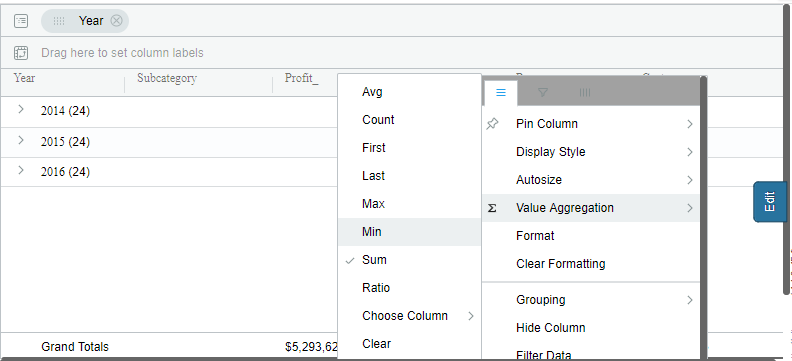Click the row groups panel icon
The width and height of the screenshot is (792, 361).
(x=21, y=21)
